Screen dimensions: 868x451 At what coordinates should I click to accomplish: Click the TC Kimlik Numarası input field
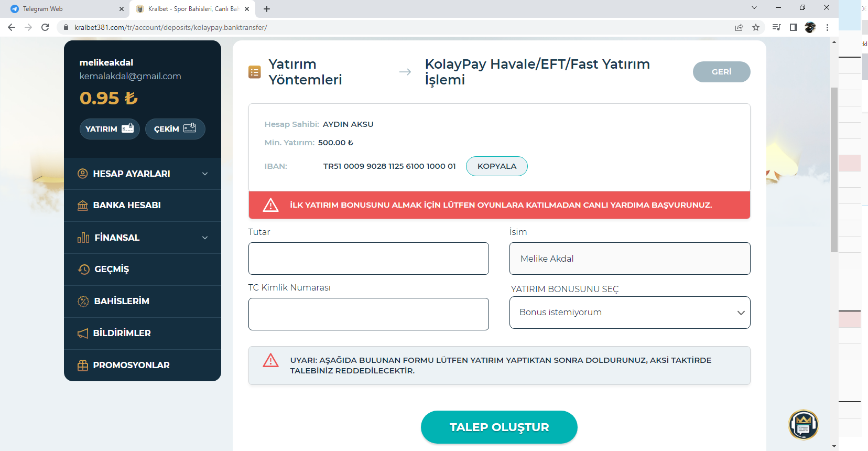coord(368,314)
